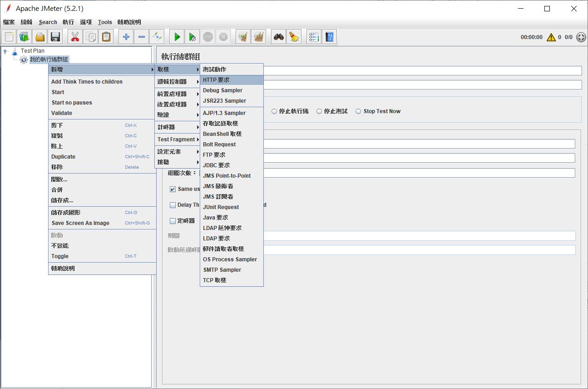Select 我的執行緒群組 tree node
Screen dimensions: 588x389
[49, 60]
